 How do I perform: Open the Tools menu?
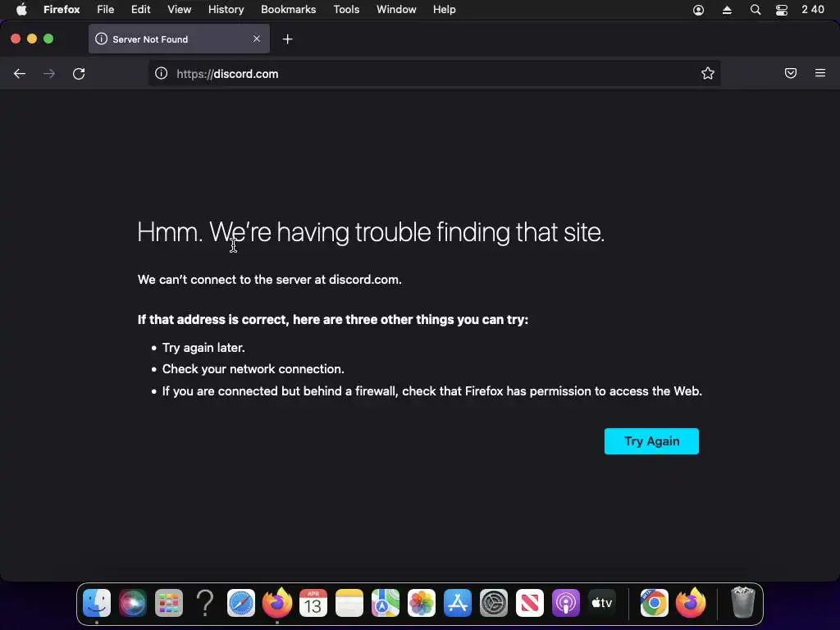click(x=347, y=10)
